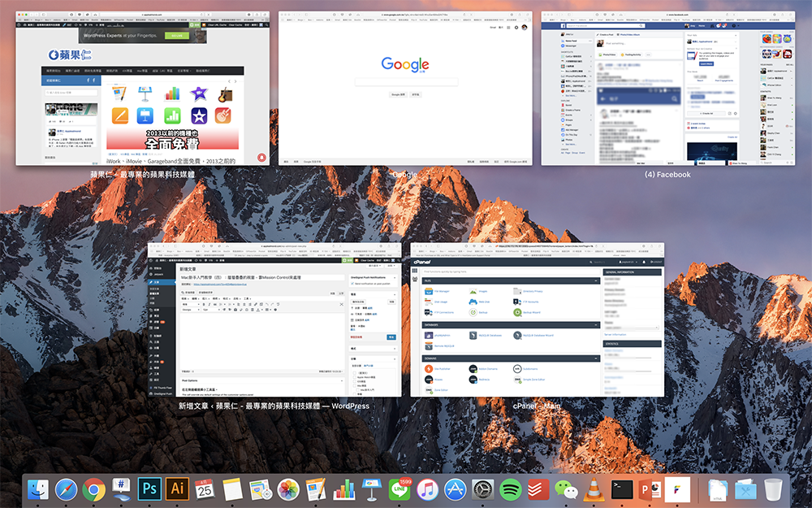Launch Numbers from the Dock
This screenshot has height=508, width=812.
[x=344, y=489]
